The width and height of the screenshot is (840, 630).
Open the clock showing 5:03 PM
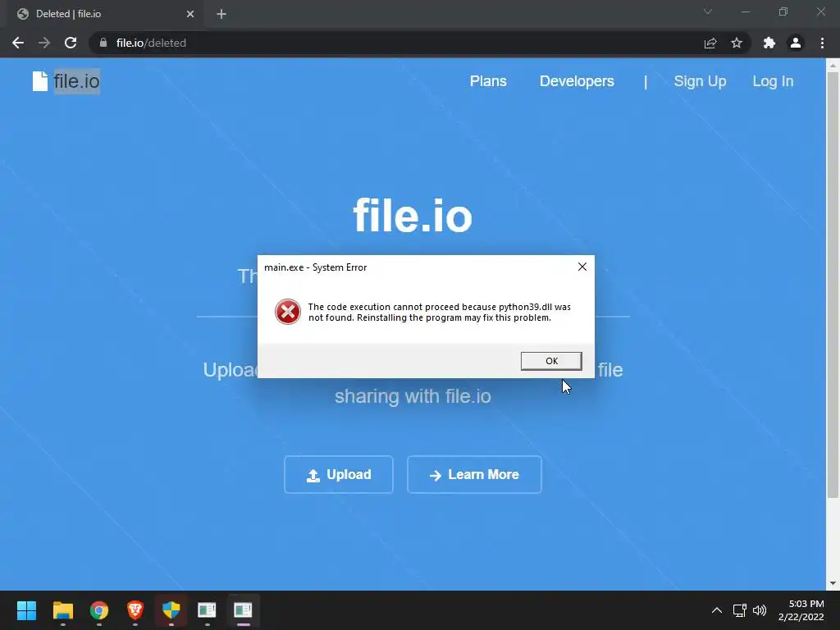(x=801, y=610)
